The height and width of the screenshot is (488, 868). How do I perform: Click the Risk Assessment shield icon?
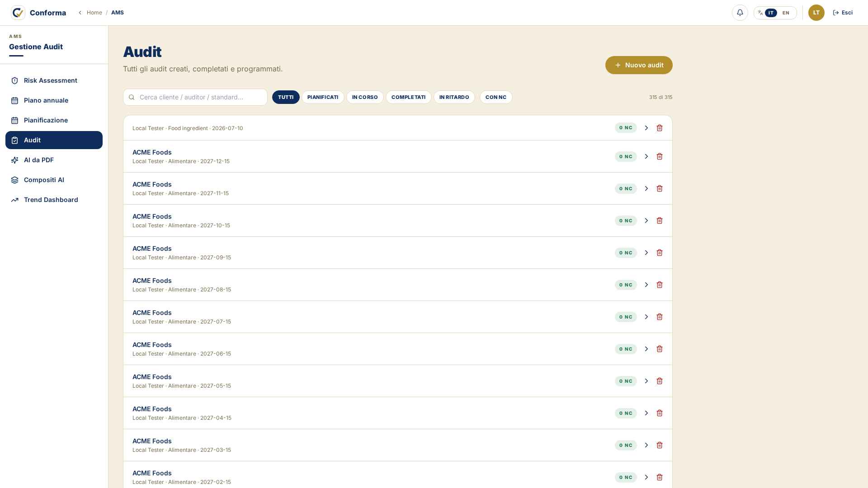(x=14, y=80)
